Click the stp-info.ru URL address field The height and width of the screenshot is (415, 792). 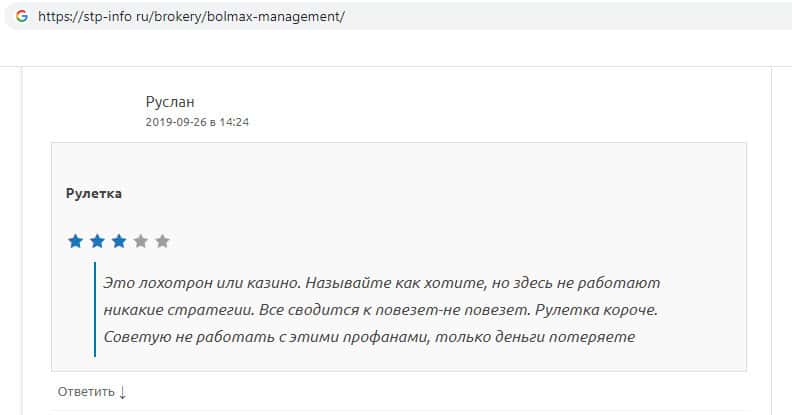pos(190,17)
